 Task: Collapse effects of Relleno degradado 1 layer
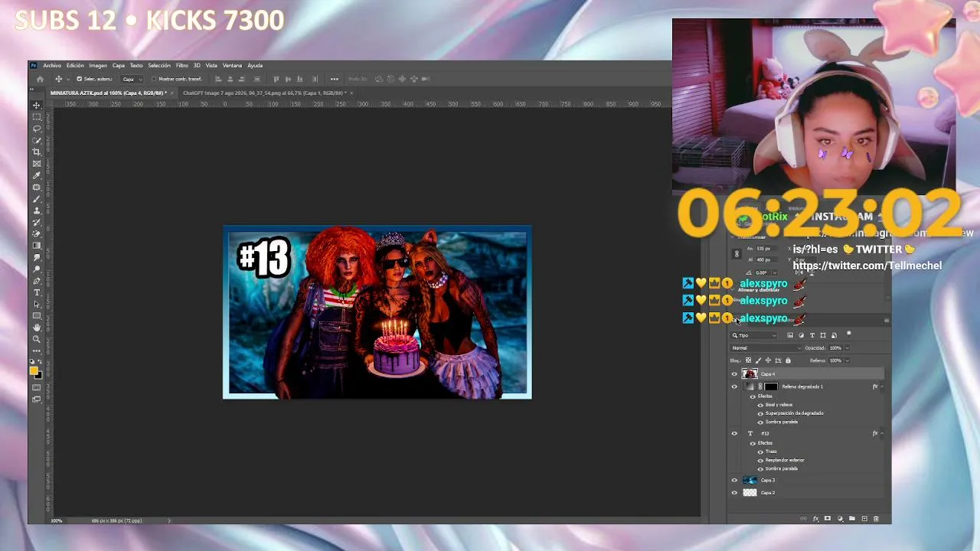(x=881, y=386)
